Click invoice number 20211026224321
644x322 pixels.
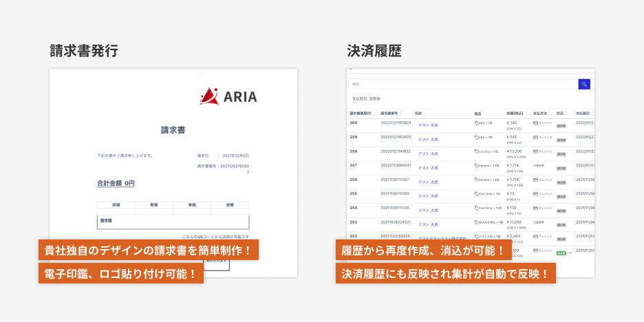click(x=396, y=222)
